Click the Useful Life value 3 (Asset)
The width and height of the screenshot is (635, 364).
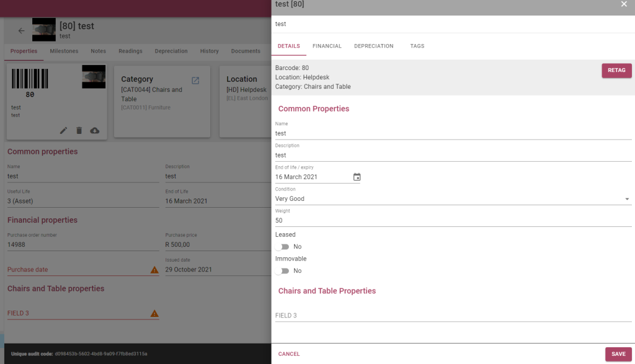pyautogui.click(x=20, y=202)
